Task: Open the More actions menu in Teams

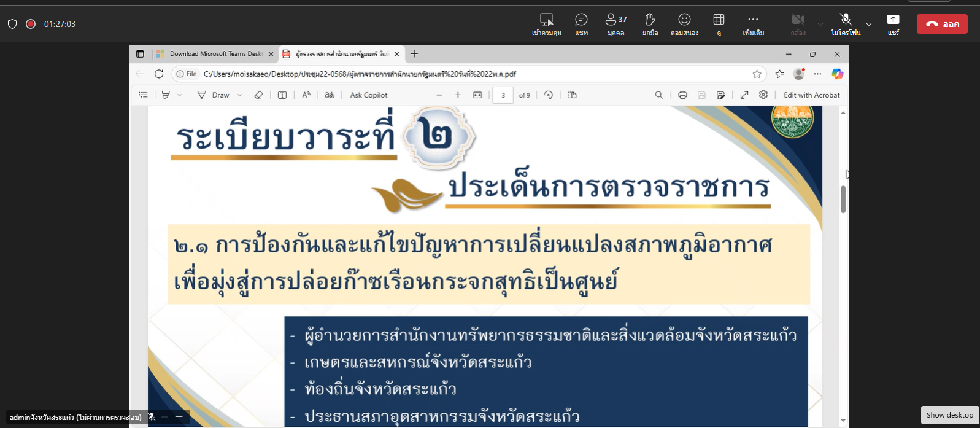Action: [753, 23]
